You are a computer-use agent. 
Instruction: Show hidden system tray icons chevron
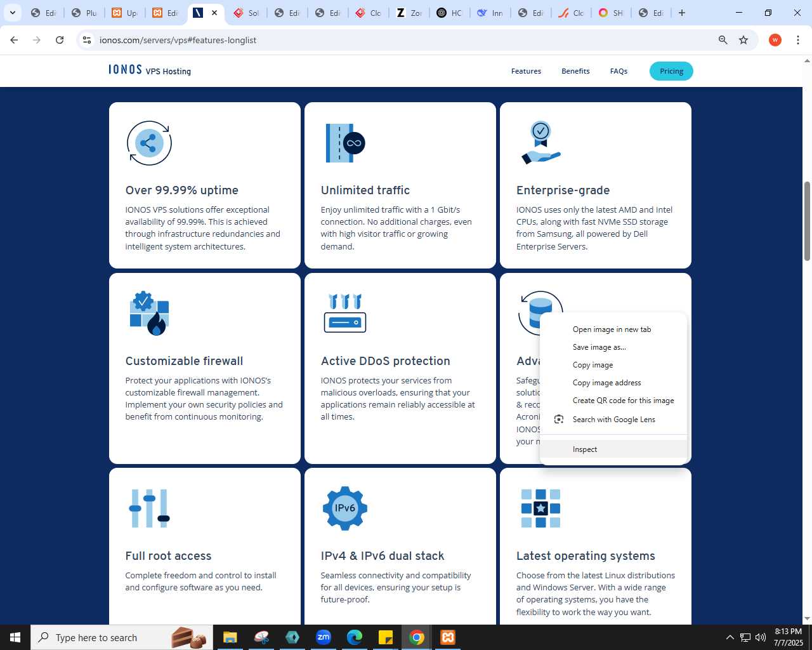[730, 637]
